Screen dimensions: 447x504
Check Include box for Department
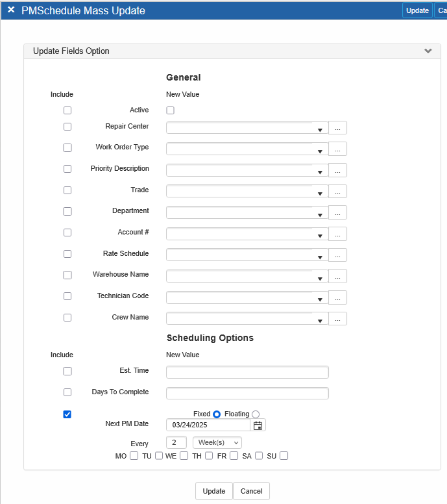67,211
